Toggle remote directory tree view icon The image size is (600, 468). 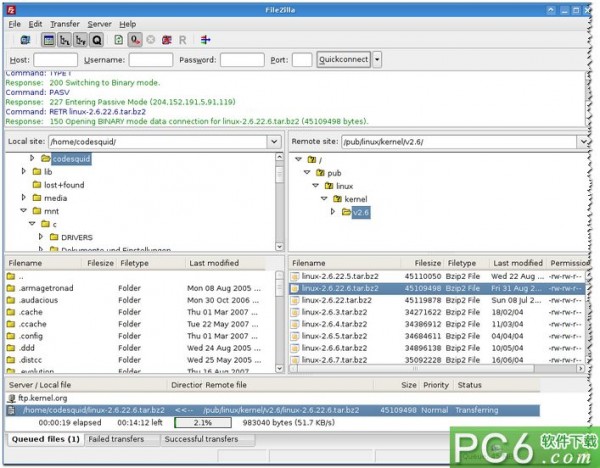click(x=80, y=40)
